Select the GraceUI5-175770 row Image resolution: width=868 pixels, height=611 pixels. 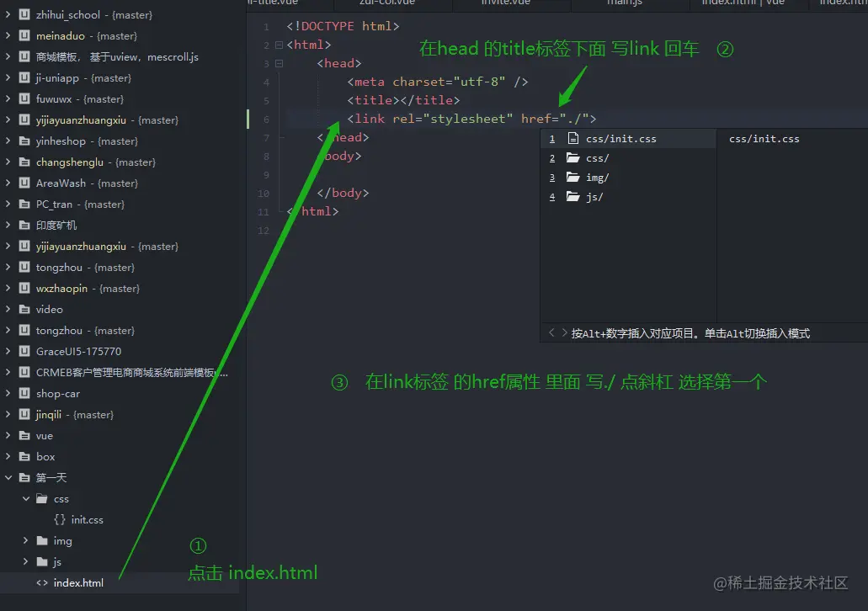[x=120, y=351]
